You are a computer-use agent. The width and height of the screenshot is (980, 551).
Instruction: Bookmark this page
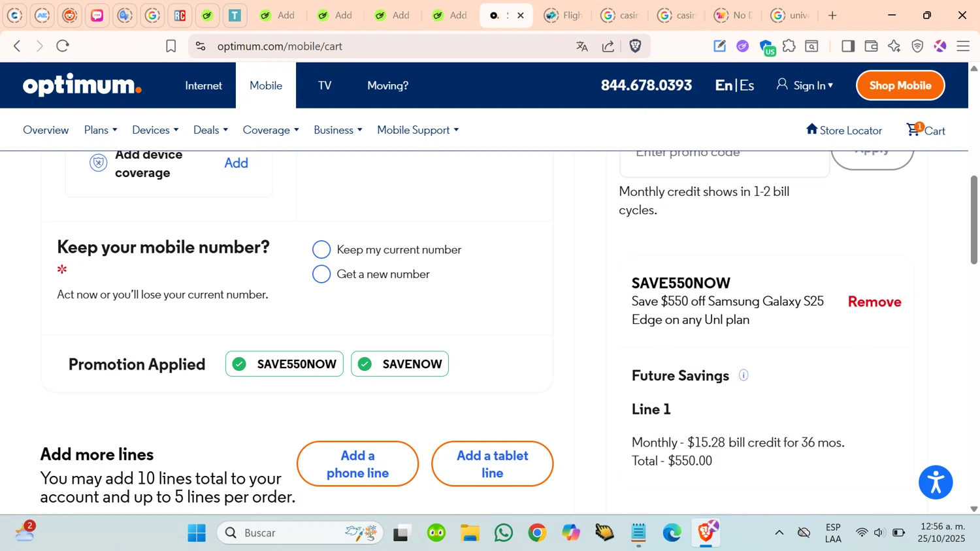171,46
